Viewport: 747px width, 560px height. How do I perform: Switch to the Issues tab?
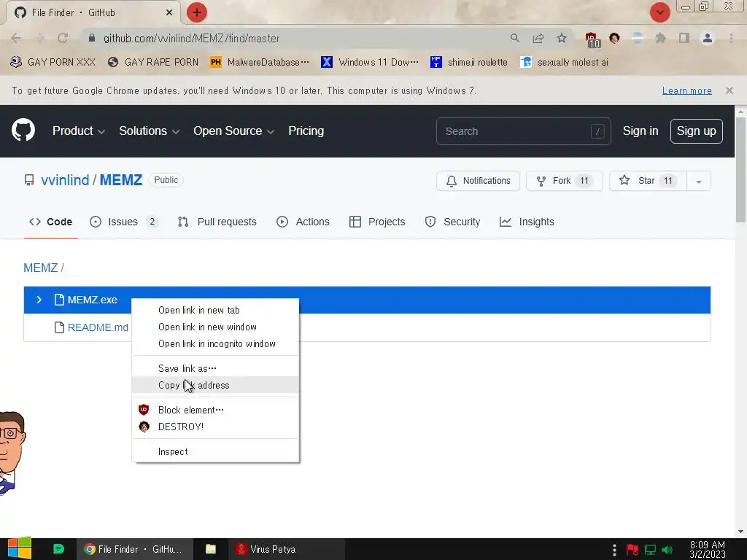(x=123, y=222)
